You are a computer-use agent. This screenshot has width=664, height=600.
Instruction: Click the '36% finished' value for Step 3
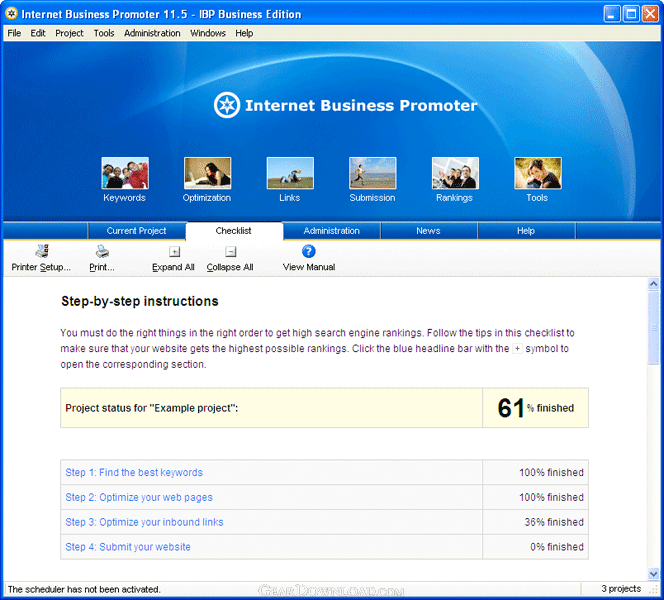coord(554,522)
